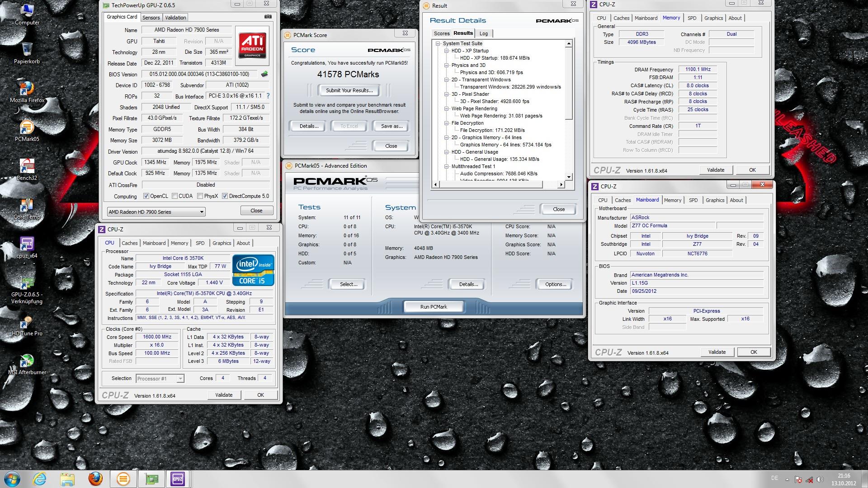This screenshot has height=488, width=868.
Task: Launch Mozilla Firefox from desktop icon
Action: pos(27,92)
